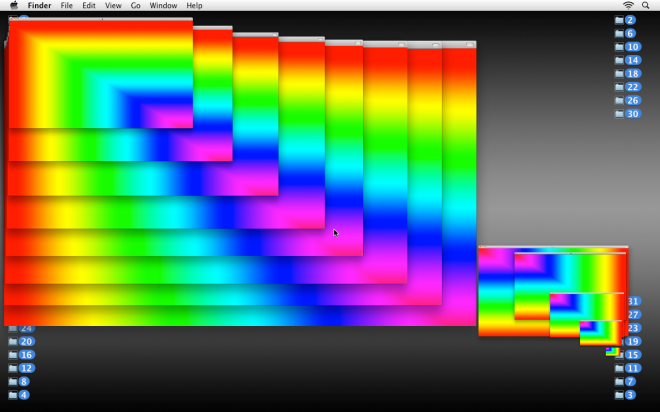Open the Window menu
Screen dimensions: 660x412
163,6
